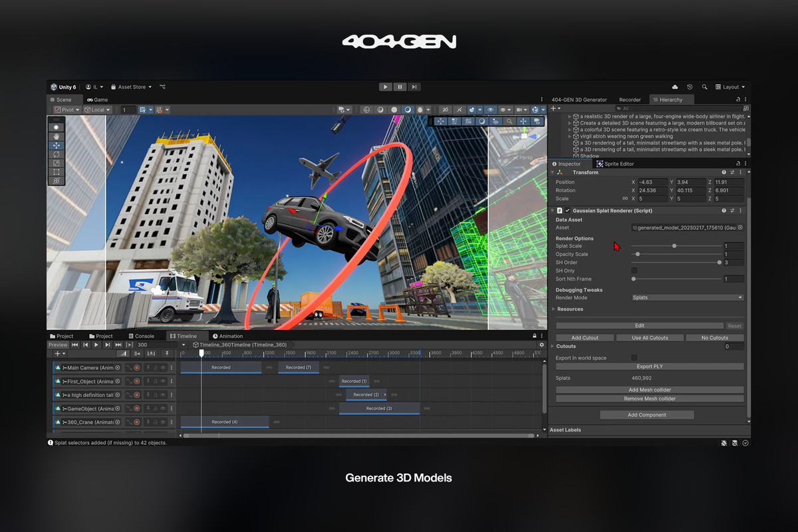Open the Local handle rotation dropdown

tap(98, 110)
